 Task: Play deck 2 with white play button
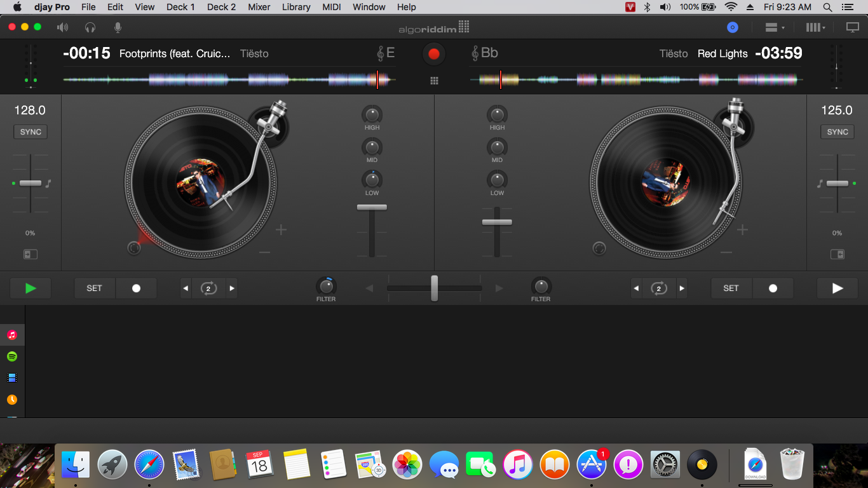837,288
